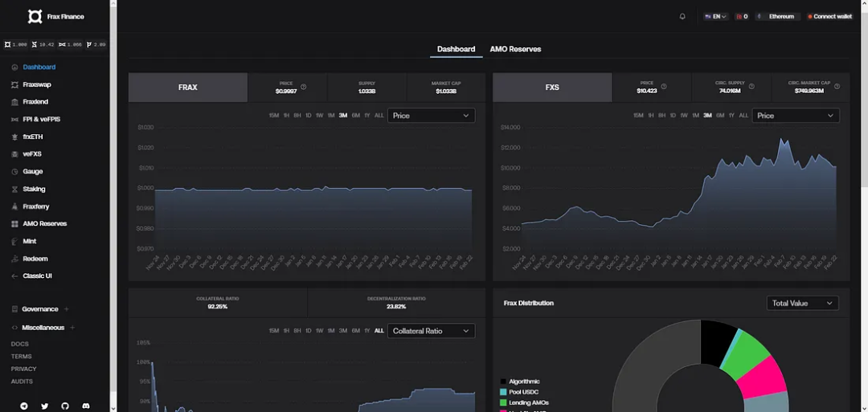Select 1M range on FXS chart
This screenshot has width=868, height=412.
(x=695, y=116)
